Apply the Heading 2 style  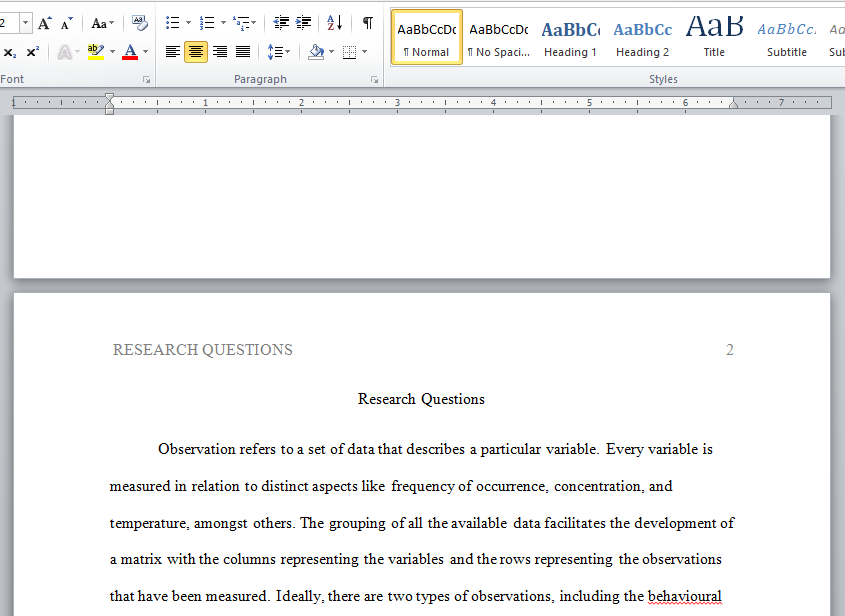click(642, 37)
